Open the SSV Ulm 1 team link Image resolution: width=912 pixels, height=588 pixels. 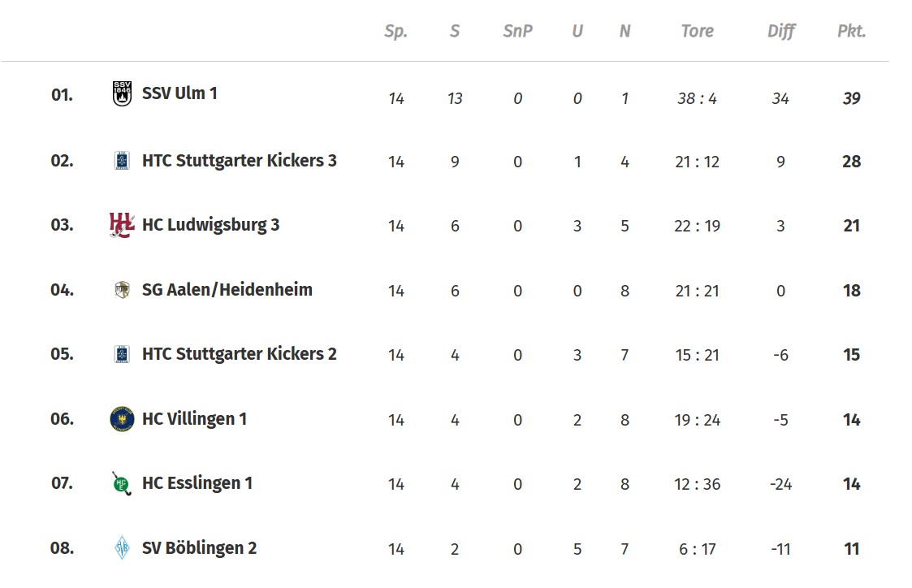tap(179, 93)
